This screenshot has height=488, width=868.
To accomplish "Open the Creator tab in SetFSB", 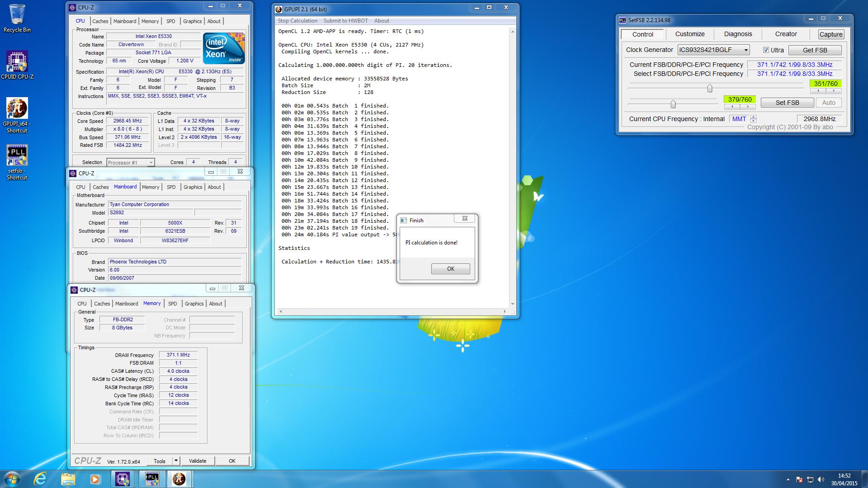I will tap(786, 34).
